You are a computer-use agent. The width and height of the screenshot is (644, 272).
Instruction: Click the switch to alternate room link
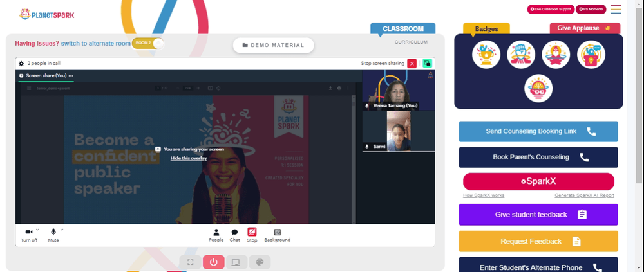click(x=96, y=43)
